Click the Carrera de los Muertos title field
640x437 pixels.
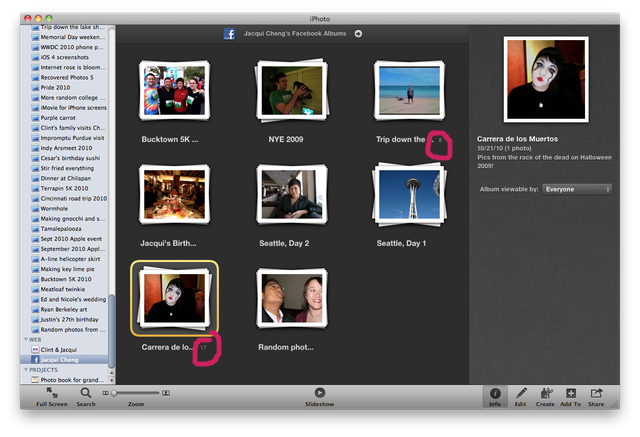pyautogui.click(x=517, y=139)
